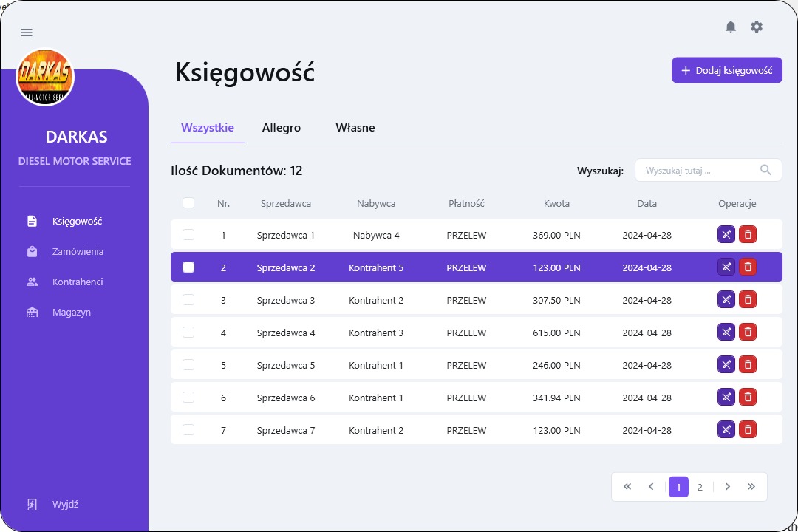Open the Własne tab

click(355, 127)
